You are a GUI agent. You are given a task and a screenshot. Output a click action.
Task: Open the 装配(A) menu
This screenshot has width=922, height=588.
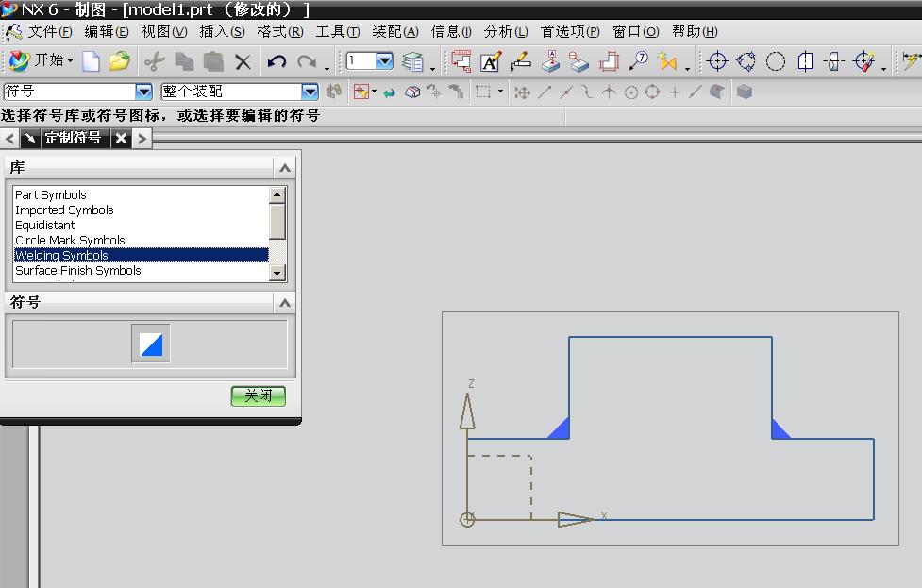point(395,32)
